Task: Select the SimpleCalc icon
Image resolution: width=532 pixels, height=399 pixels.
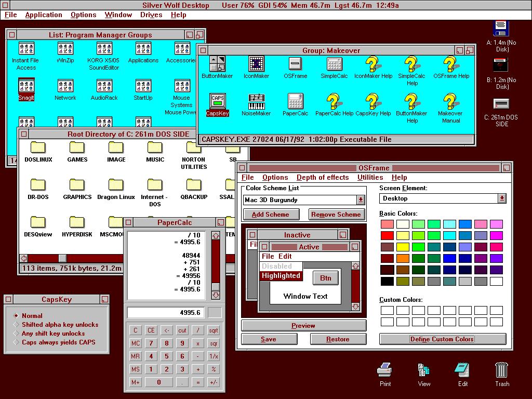Action: point(334,64)
